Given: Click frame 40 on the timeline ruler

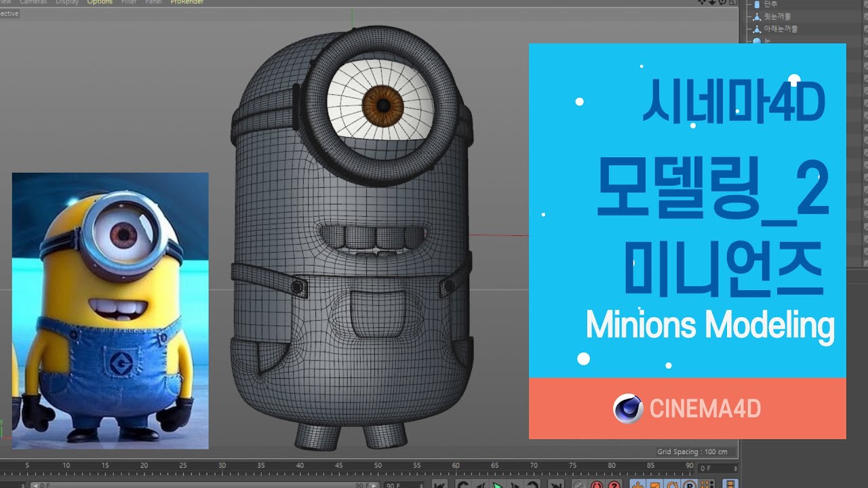Looking at the screenshot, I should coord(300,466).
